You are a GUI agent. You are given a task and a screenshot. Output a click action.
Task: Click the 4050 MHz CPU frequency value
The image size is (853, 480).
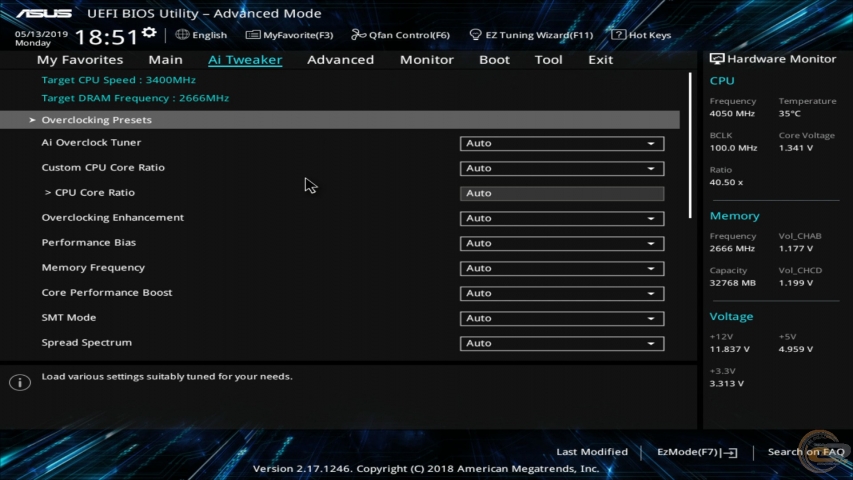[732, 114]
